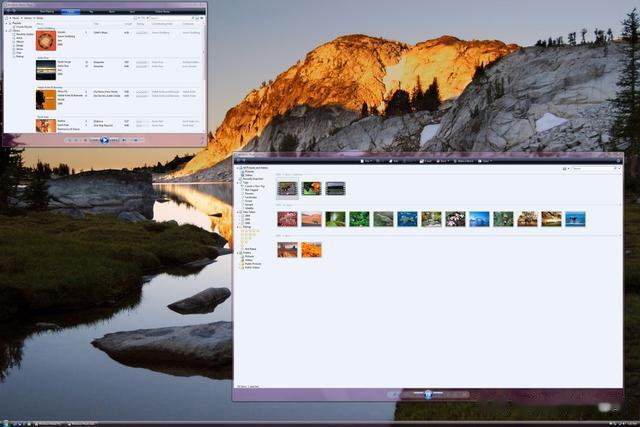Skip to next track in Media Player
This screenshot has height=427, width=640.
[114, 140]
